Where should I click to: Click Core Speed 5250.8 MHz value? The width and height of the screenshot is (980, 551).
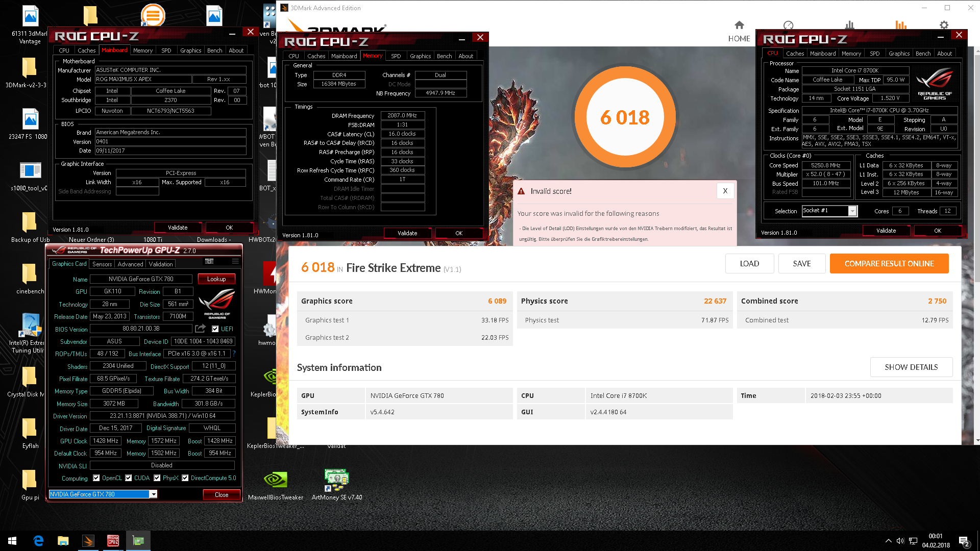(x=826, y=165)
